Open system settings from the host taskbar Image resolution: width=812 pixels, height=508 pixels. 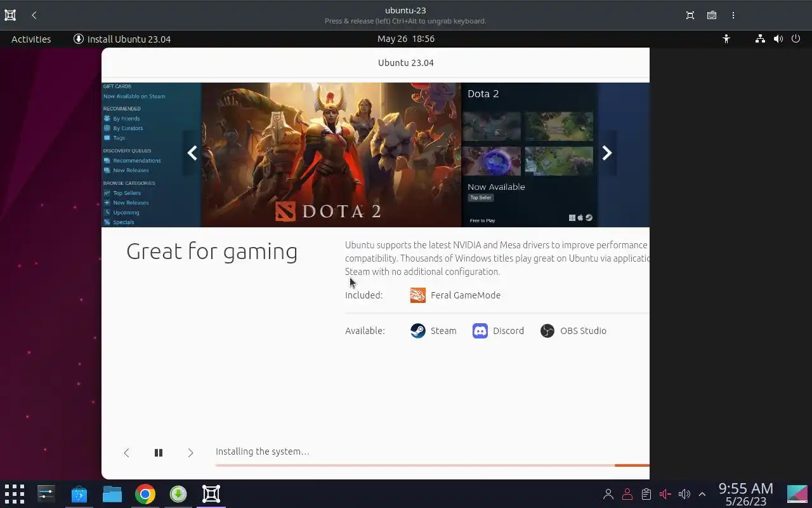tap(46, 493)
